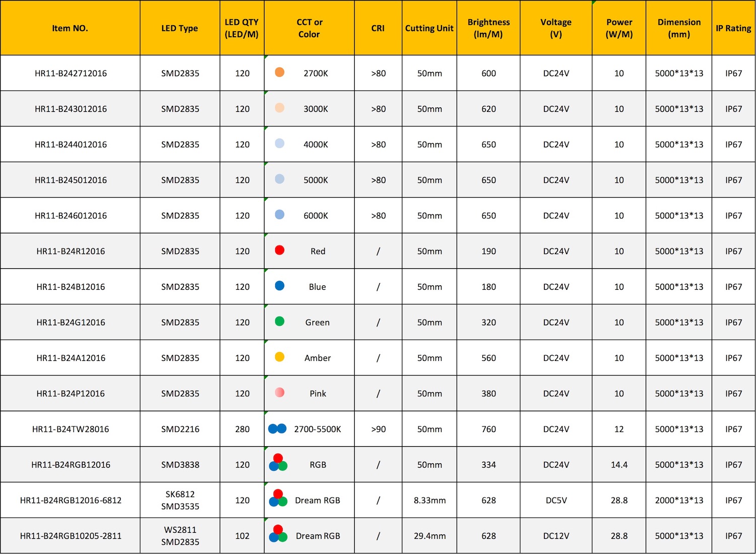Click the Dream RGB icon in WS2811 row

[278, 533]
